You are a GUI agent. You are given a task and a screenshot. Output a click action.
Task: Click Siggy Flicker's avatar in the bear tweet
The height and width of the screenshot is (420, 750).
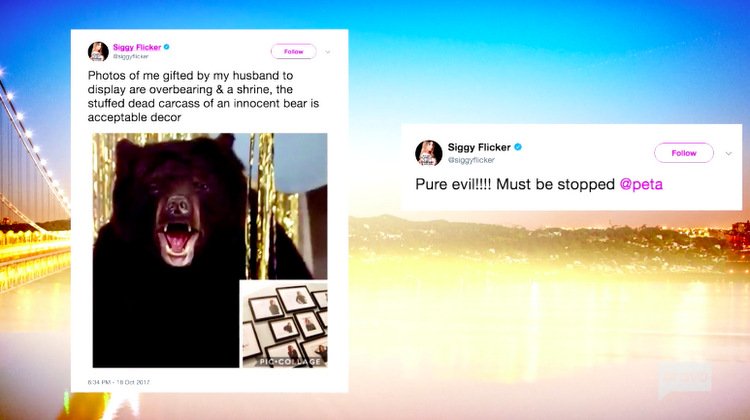(x=98, y=51)
